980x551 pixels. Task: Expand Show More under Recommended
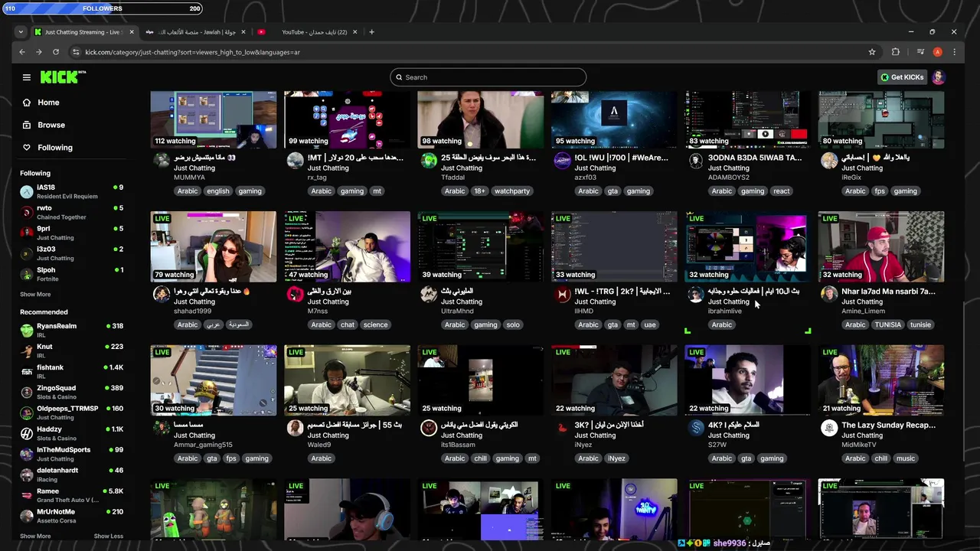click(x=35, y=536)
